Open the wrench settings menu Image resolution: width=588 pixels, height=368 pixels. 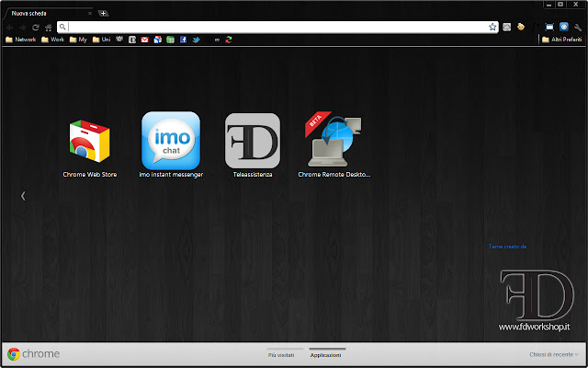[x=578, y=27]
